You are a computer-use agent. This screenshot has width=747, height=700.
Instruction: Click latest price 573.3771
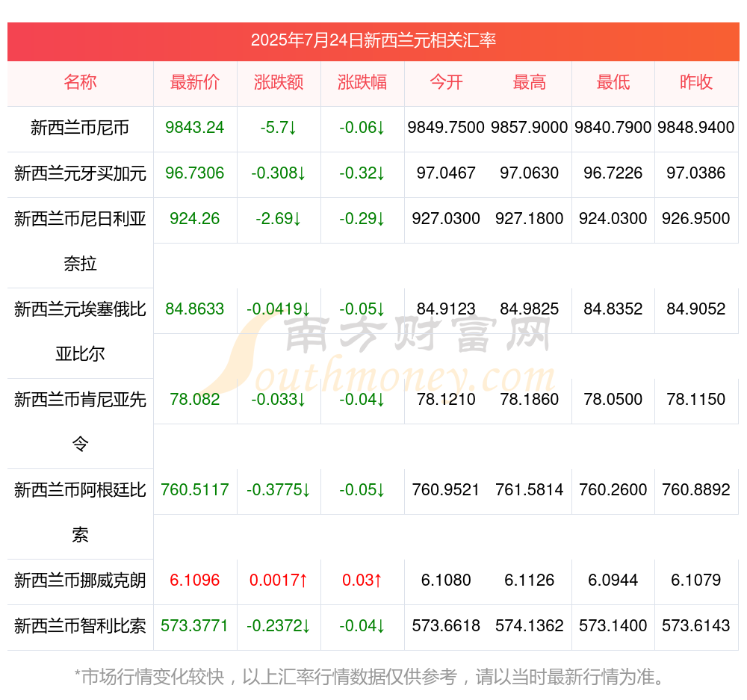(195, 625)
